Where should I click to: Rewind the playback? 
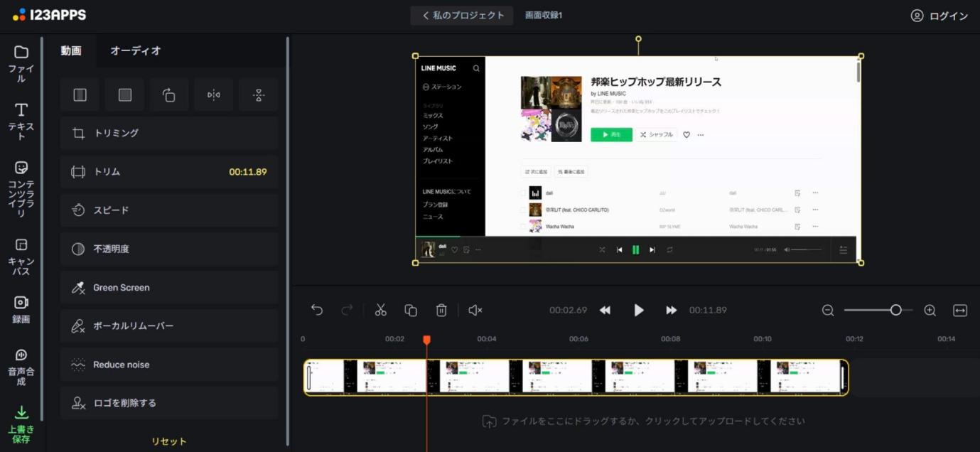(605, 310)
